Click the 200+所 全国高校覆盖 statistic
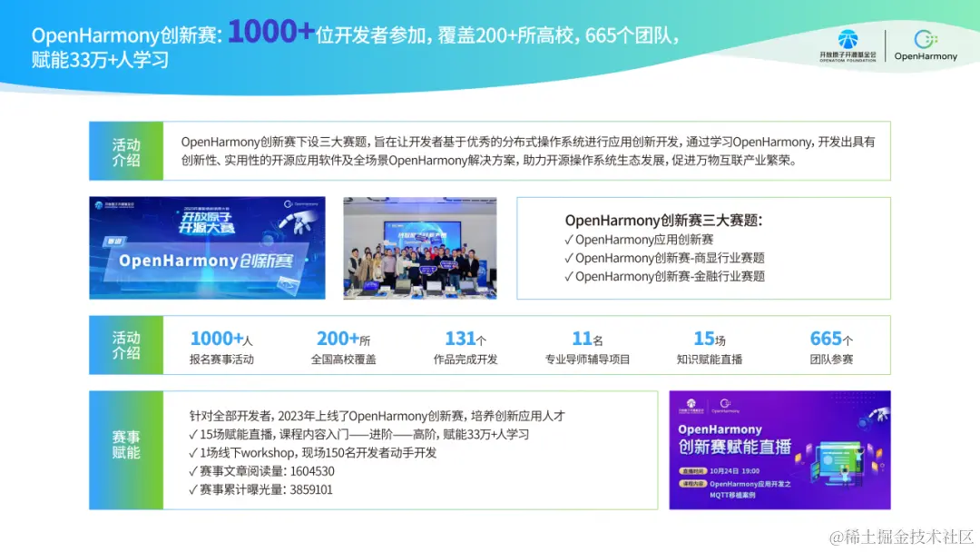980x552 pixels. 344,347
